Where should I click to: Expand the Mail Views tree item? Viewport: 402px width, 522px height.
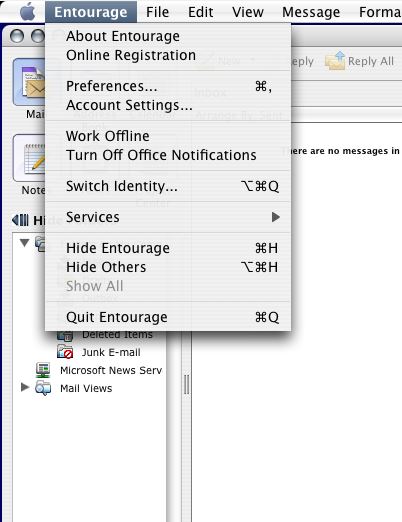[x=25, y=387]
